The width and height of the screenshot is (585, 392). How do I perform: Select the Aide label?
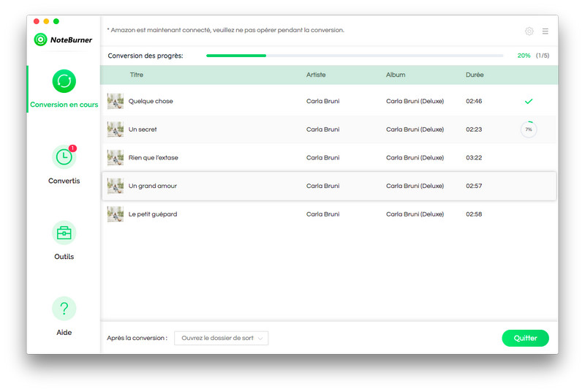click(x=64, y=332)
